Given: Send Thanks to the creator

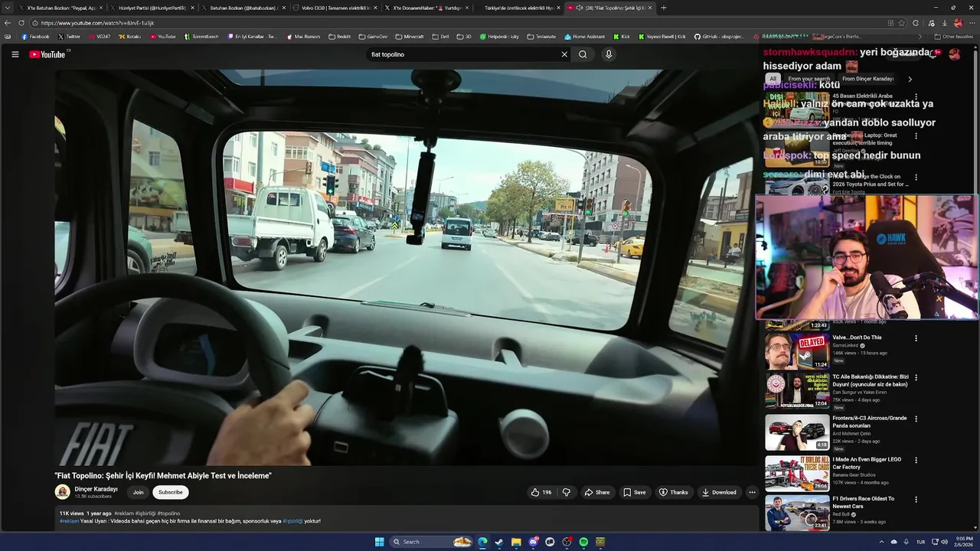Looking at the screenshot, I should [x=674, y=492].
